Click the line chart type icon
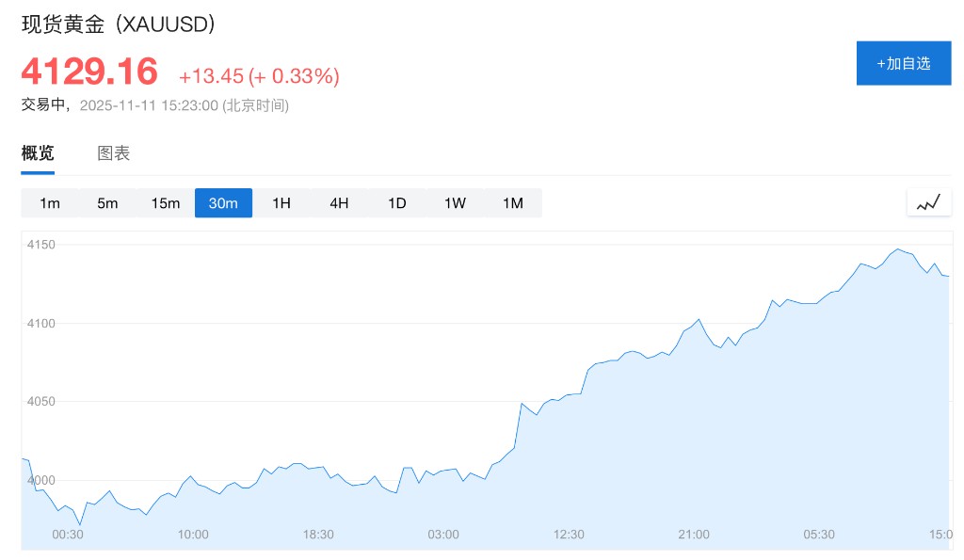The image size is (964, 560). 928,202
